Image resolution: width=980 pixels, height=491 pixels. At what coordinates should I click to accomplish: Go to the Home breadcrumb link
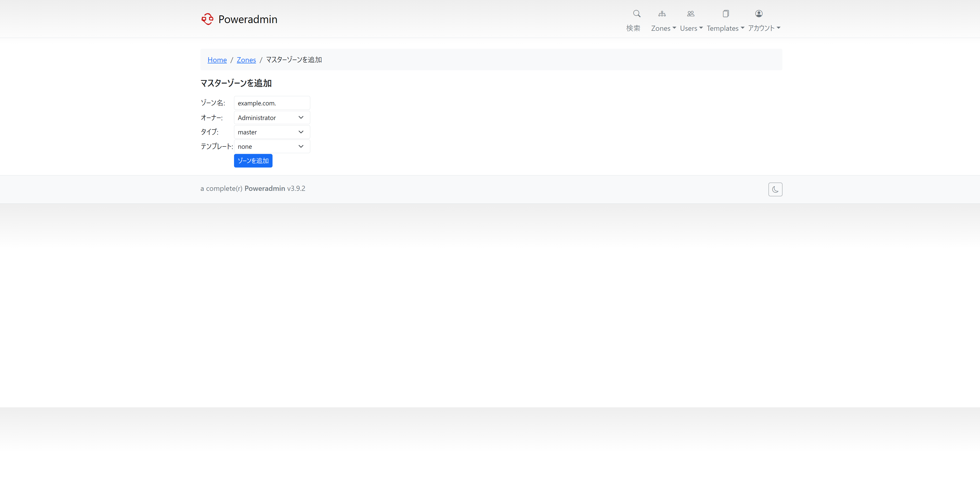[217, 60]
